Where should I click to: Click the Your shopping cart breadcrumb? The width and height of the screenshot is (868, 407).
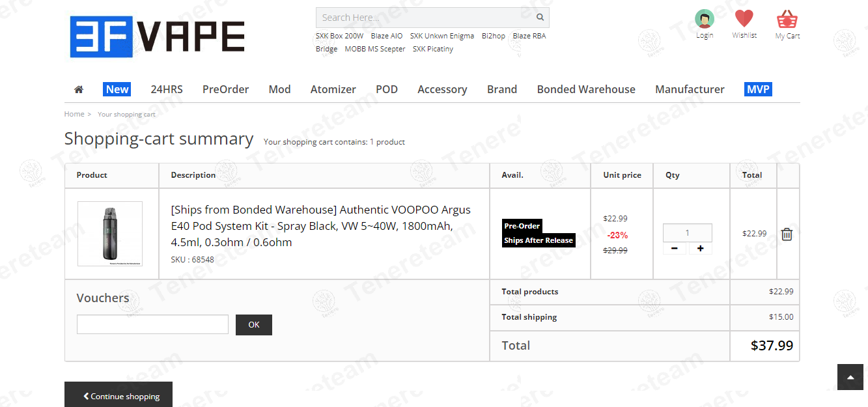[126, 115]
